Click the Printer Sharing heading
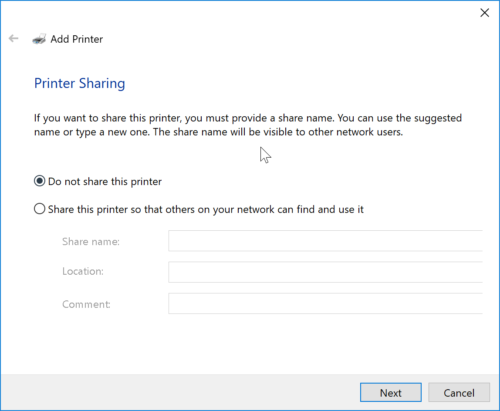The image size is (500, 411). coord(80,83)
